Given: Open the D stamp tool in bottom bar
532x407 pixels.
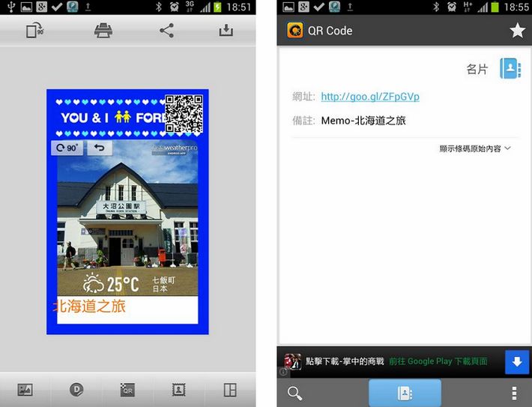Looking at the screenshot, I should (x=76, y=390).
